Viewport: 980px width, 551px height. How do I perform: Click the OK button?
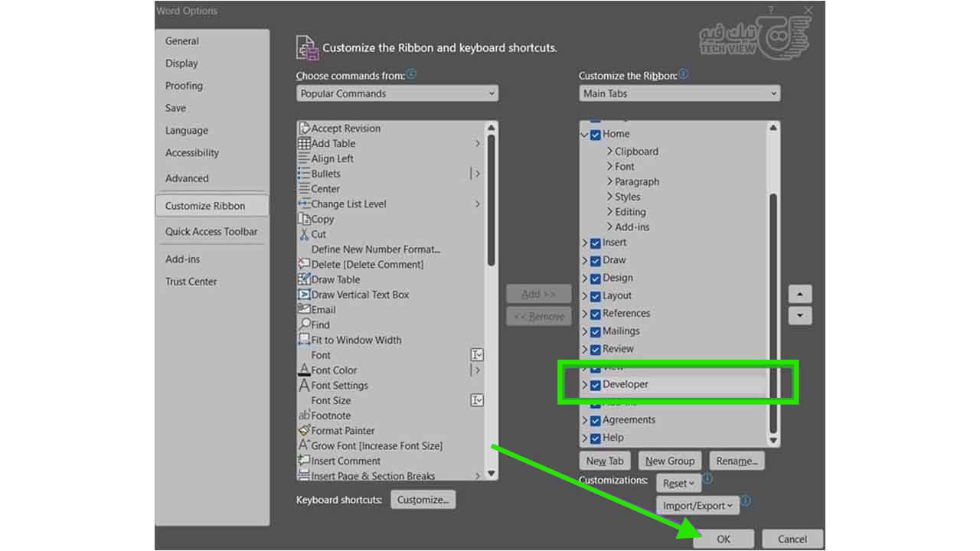click(x=724, y=539)
